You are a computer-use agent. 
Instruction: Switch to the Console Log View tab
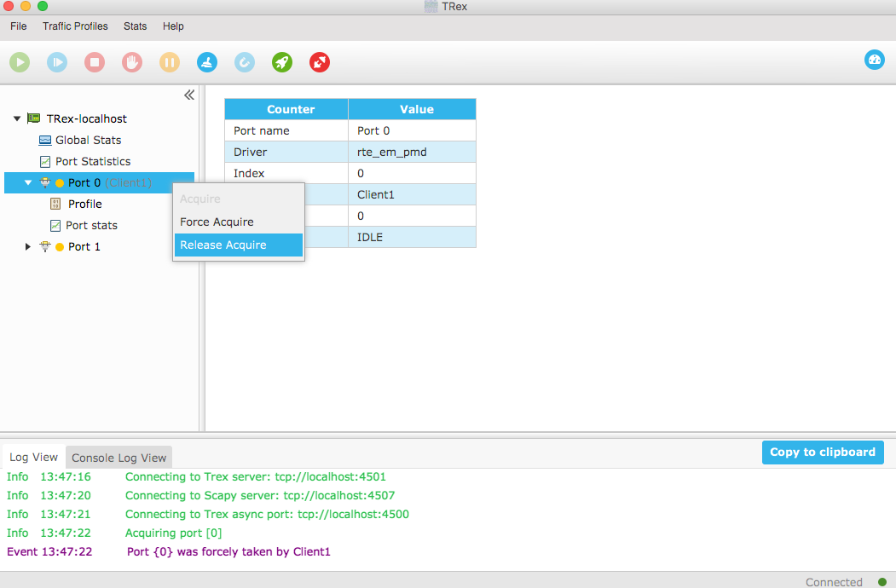(119, 458)
